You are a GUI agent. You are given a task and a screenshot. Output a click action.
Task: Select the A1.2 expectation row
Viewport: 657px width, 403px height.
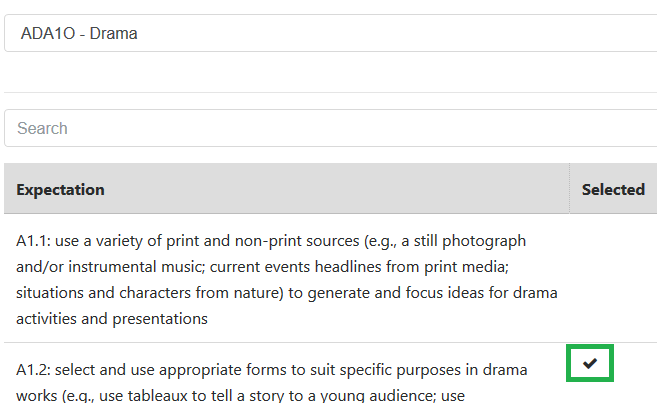(331, 373)
